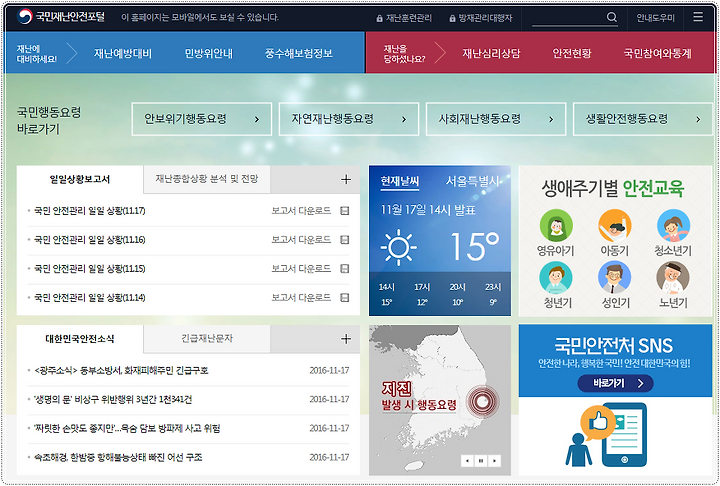
Task: Pause the earthquake banner slideshow
Action: (x=481, y=460)
